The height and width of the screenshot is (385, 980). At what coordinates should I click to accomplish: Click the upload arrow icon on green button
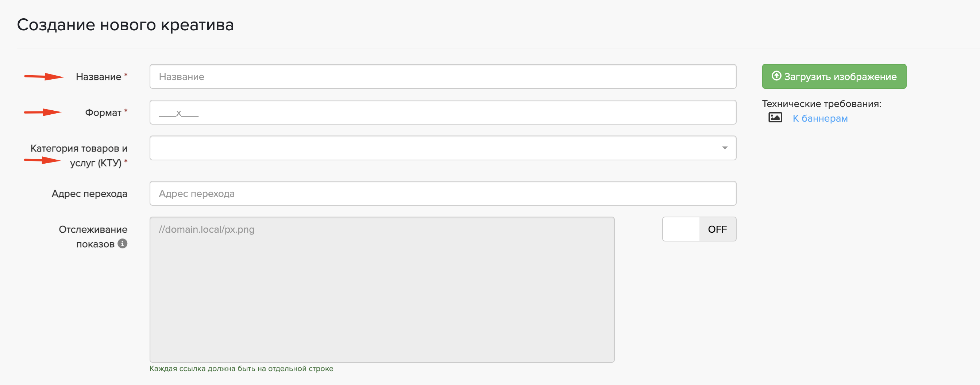pyautogui.click(x=776, y=76)
